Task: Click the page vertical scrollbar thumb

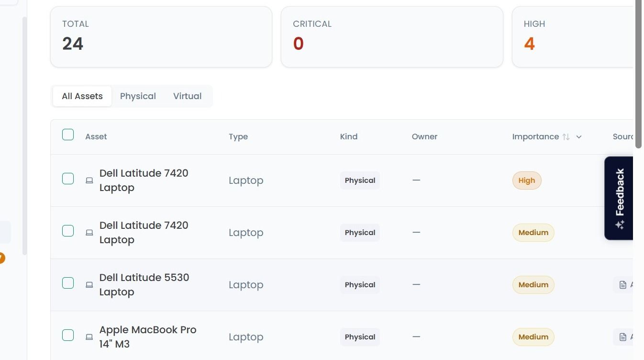Action: [638, 74]
